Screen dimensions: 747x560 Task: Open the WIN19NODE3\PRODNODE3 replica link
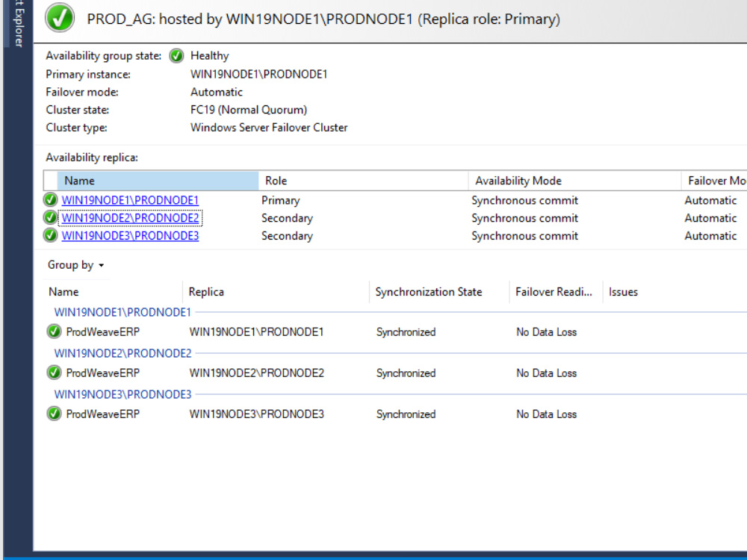130,236
